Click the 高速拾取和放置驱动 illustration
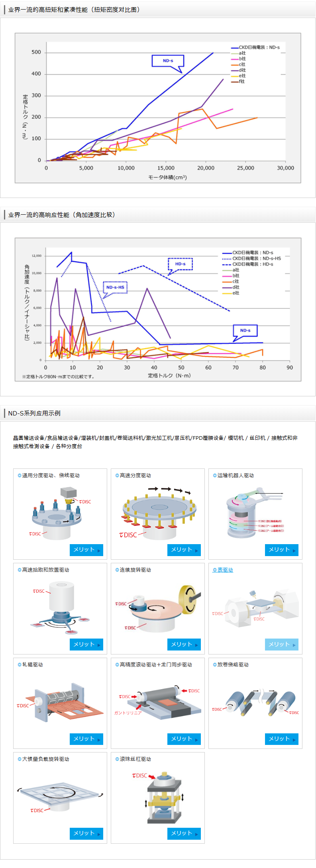Image resolution: width=316 pixels, height=868 pixels. click(x=60, y=607)
